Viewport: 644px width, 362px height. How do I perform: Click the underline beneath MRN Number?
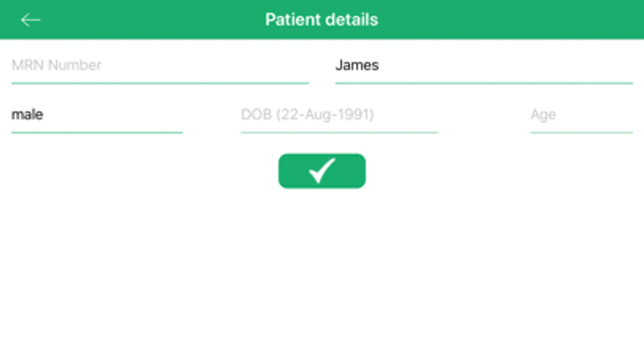pyautogui.click(x=160, y=83)
